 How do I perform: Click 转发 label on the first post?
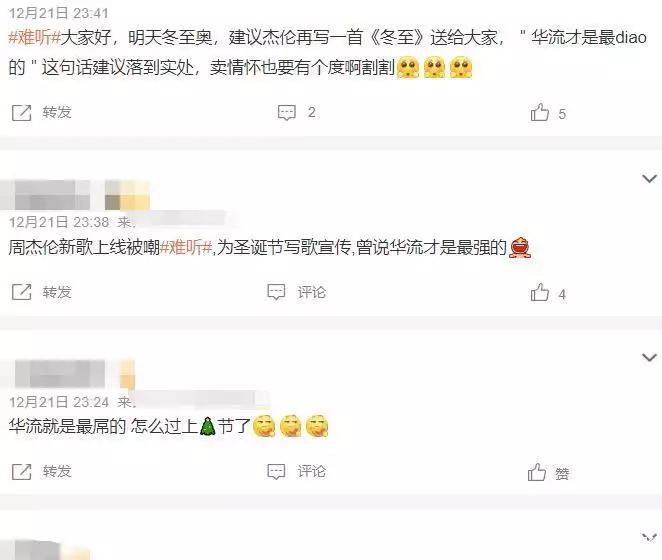click(57, 112)
